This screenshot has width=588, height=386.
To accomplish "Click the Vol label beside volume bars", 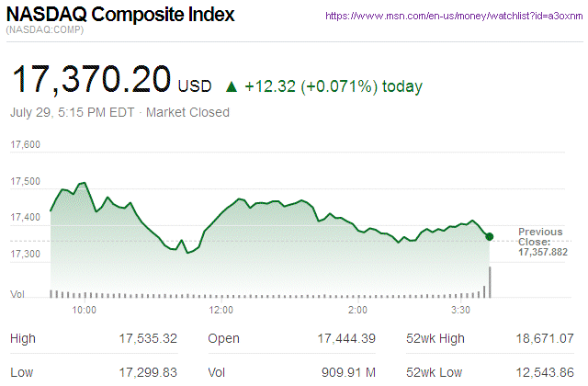I will coord(17,293).
